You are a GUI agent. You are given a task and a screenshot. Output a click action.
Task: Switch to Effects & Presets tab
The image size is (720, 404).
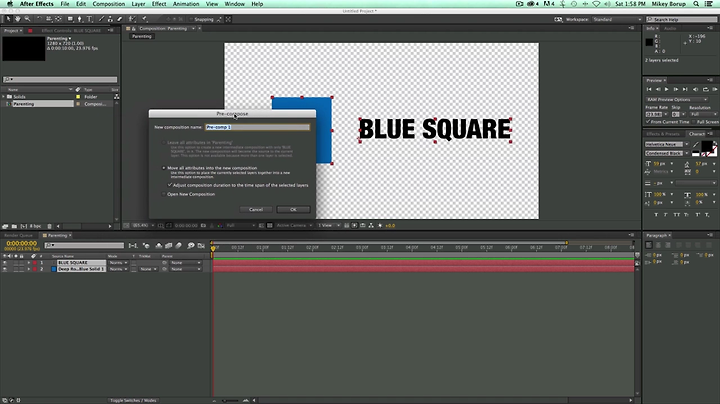[x=663, y=134]
